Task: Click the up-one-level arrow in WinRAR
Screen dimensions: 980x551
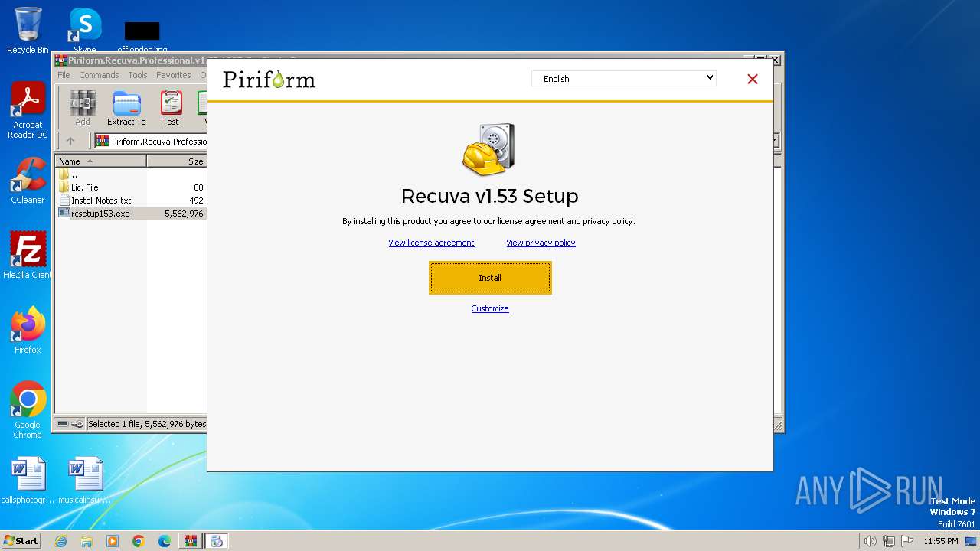Action: [x=70, y=141]
